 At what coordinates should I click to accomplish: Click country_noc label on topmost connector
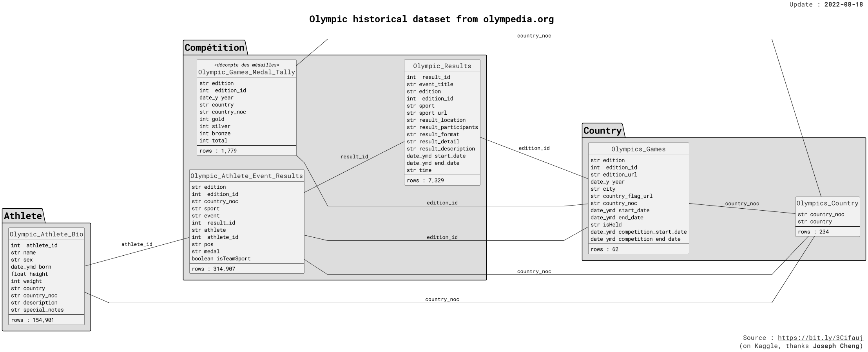click(534, 36)
